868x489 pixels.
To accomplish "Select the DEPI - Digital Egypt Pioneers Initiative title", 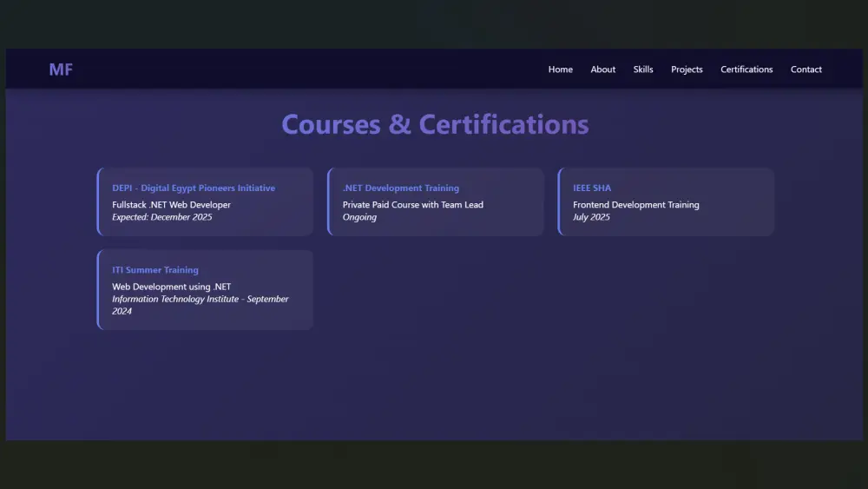I will pyautogui.click(x=194, y=188).
